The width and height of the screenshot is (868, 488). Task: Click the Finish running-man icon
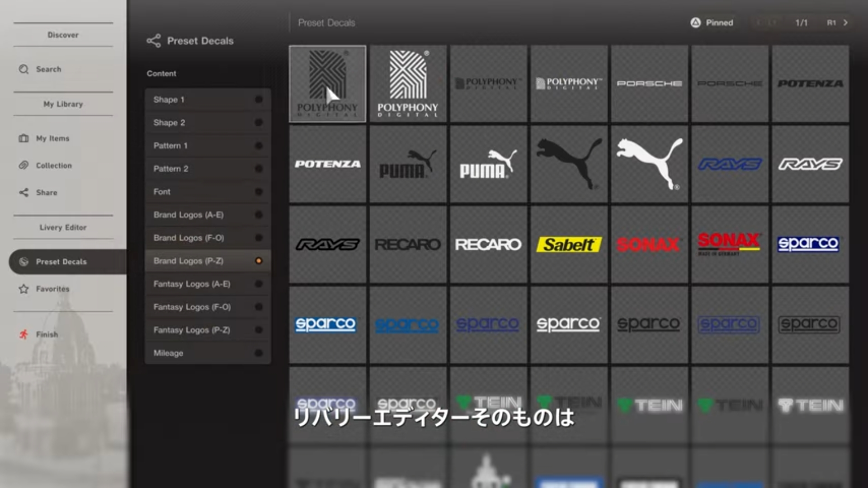[24, 334]
